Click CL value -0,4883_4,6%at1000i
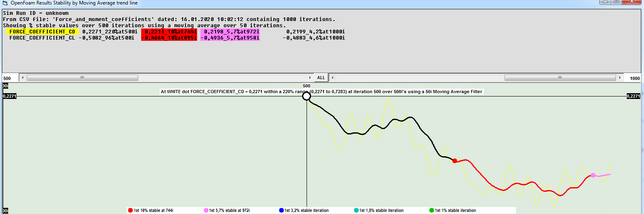Image resolution: width=644 pixels, height=214 pixels. [x=314, y=38]
